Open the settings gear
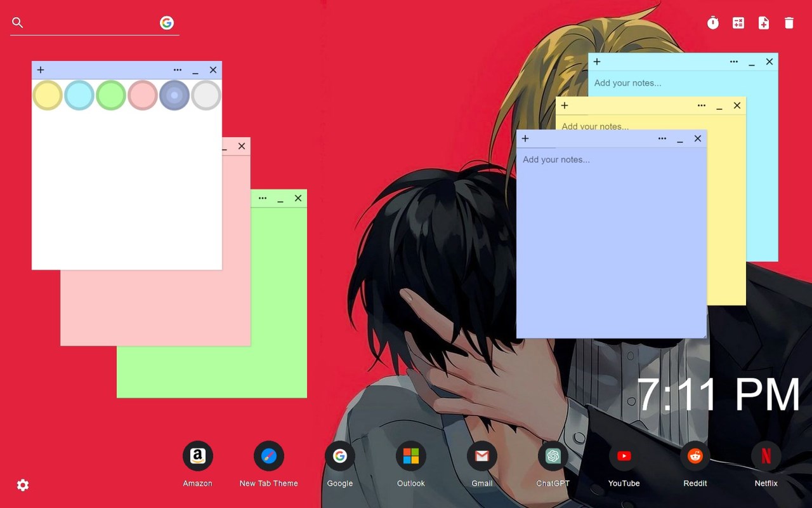Screen dimensions: 812x508 tap(23, 485)
